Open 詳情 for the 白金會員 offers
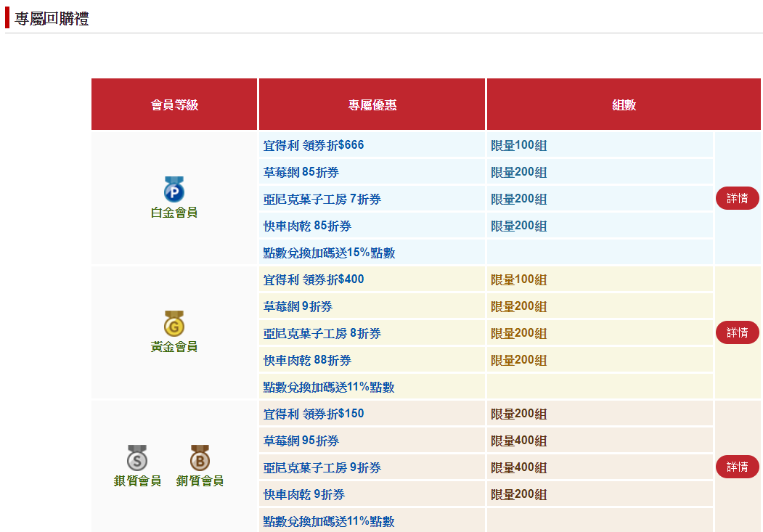Screen dimensions: 763x532 [x=737, y=198]
